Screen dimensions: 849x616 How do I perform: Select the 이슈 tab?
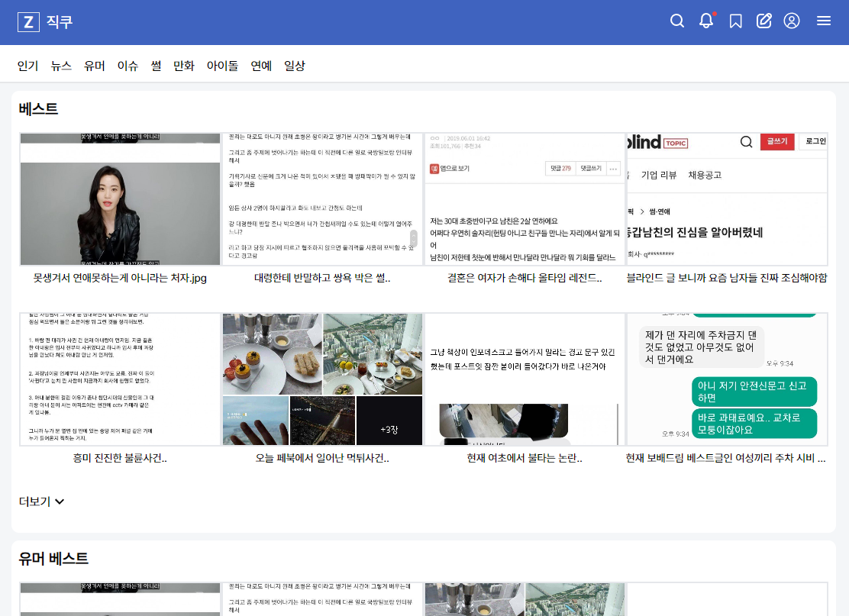tap(128, 66)
